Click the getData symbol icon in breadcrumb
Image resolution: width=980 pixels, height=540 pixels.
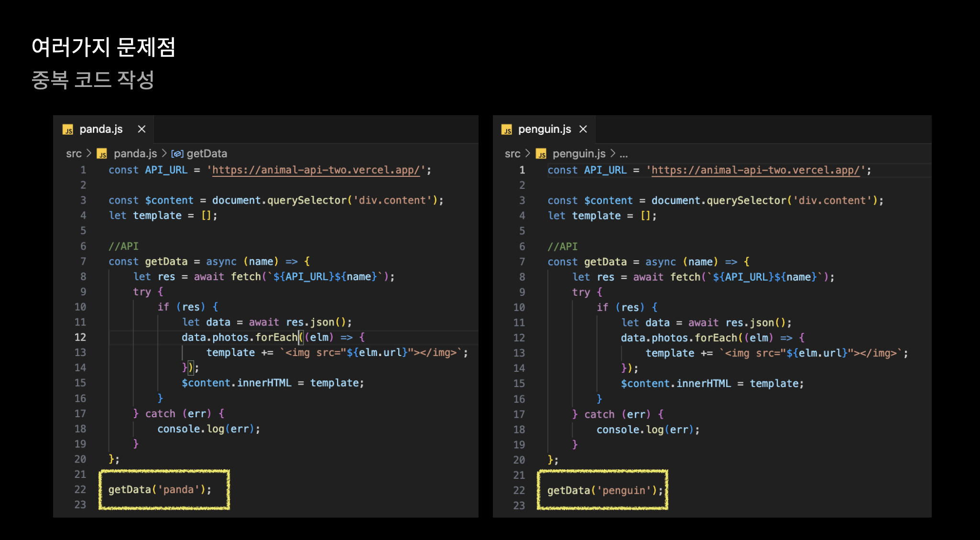(177, 154)
